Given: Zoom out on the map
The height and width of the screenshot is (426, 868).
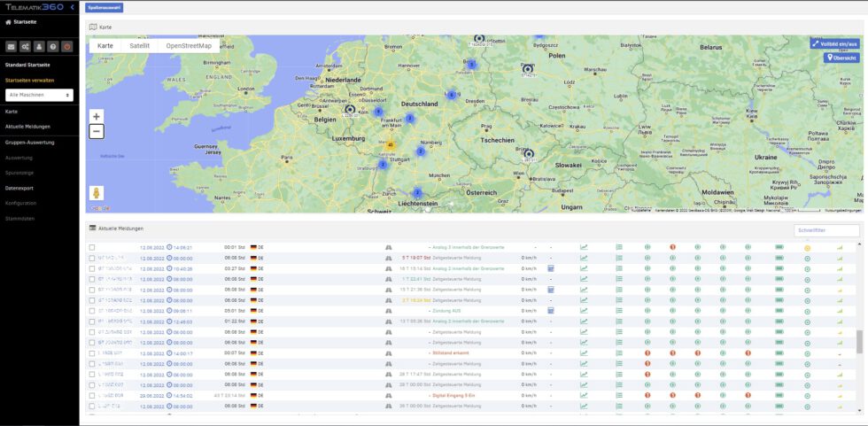Looking at the screenshot, I should click(97, 131).
